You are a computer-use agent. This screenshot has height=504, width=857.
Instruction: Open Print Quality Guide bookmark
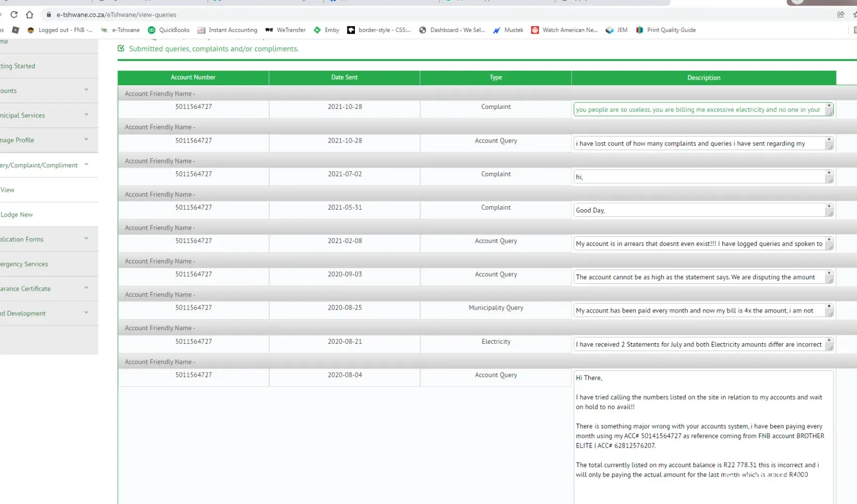(x=665, y=30)
